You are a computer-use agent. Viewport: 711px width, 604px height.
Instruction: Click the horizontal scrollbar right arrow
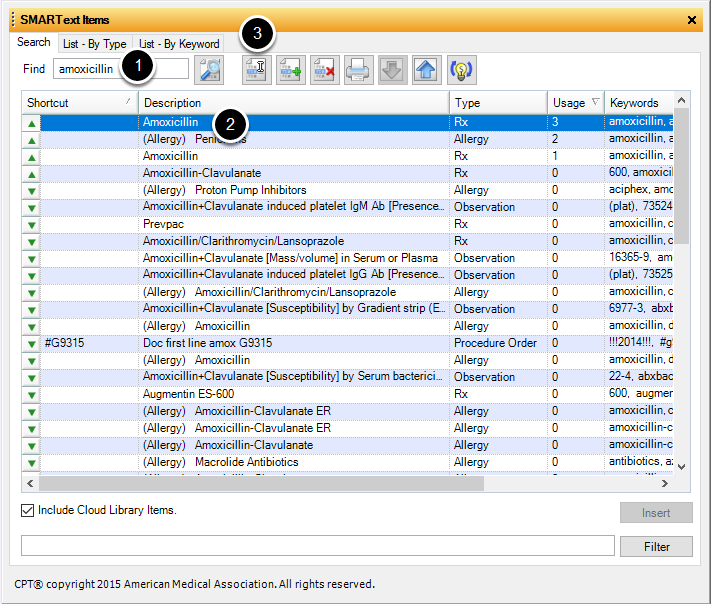(x=665, y=484)
